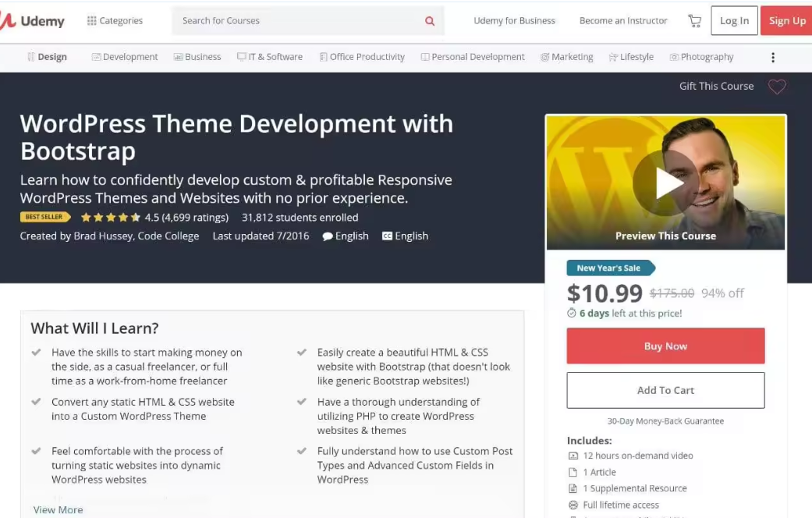Select the Design category tab

click(x=47, y=57)
